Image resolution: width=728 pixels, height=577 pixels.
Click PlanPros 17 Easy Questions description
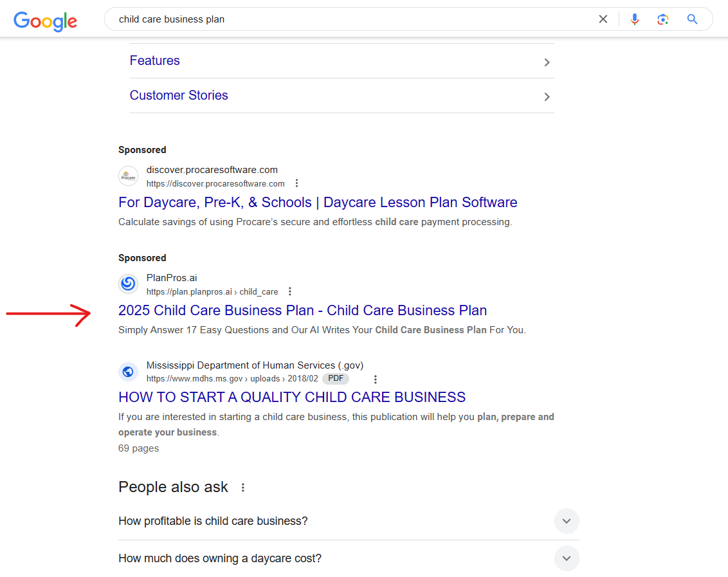(x=322, y=330)
